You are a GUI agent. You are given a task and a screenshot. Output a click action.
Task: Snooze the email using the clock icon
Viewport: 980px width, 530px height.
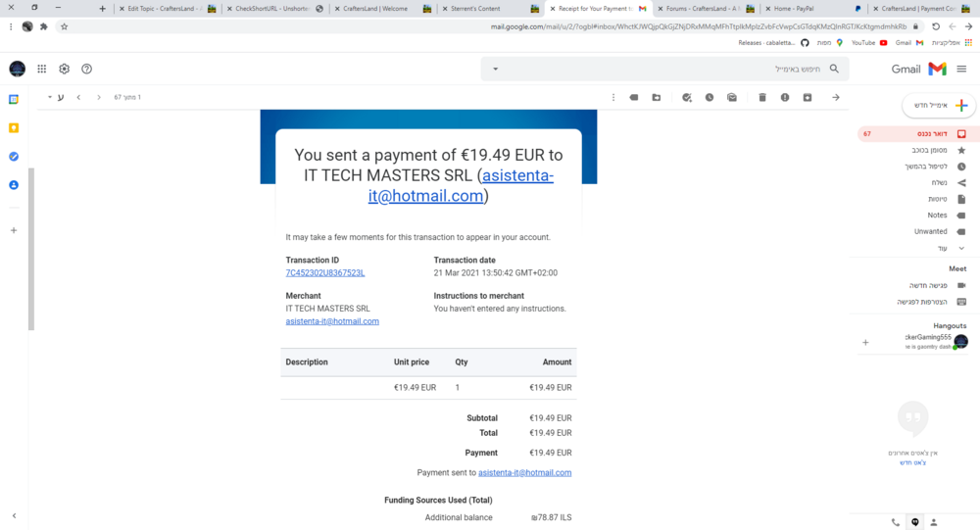[709, 97]
